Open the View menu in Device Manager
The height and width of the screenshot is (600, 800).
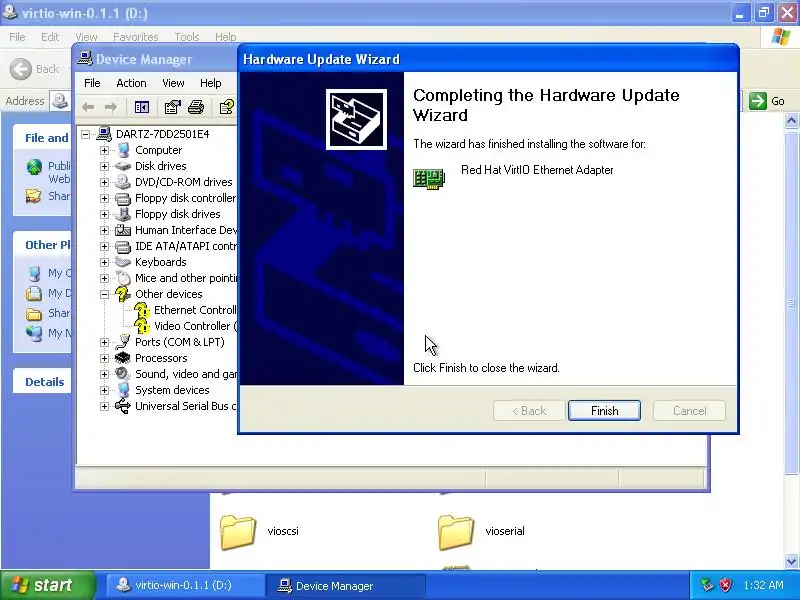[173, 83]
